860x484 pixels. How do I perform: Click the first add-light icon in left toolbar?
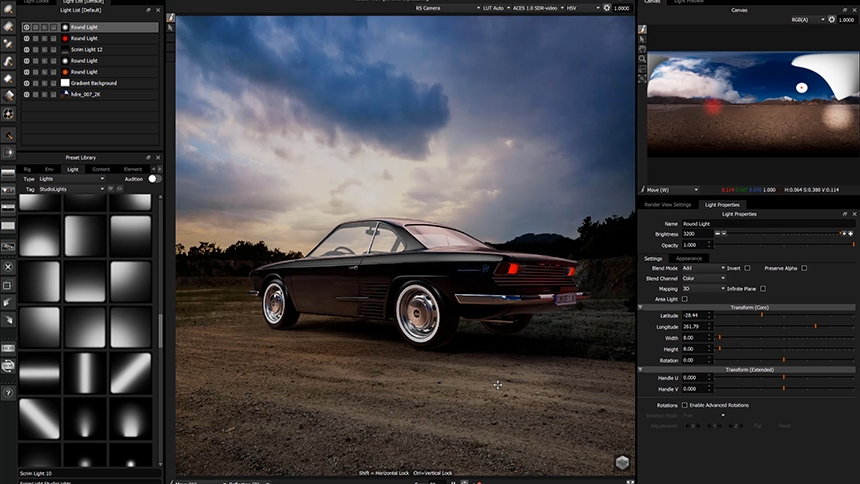point(8,9)
